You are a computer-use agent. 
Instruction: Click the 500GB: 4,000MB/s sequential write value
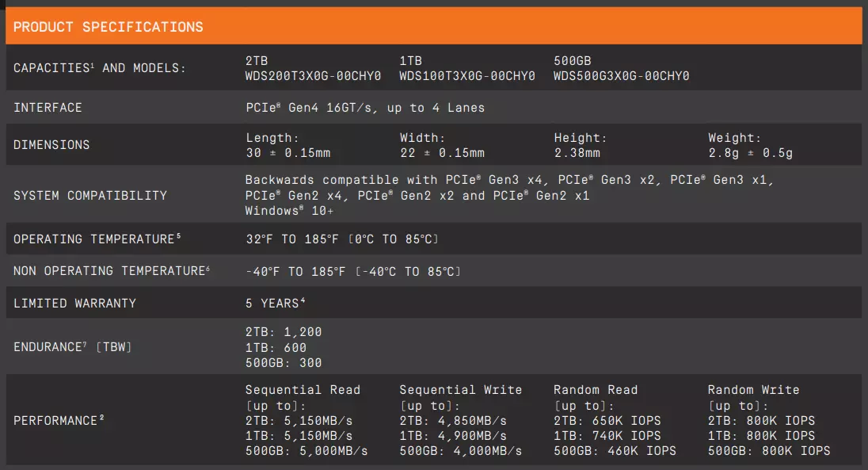point(461,451)
